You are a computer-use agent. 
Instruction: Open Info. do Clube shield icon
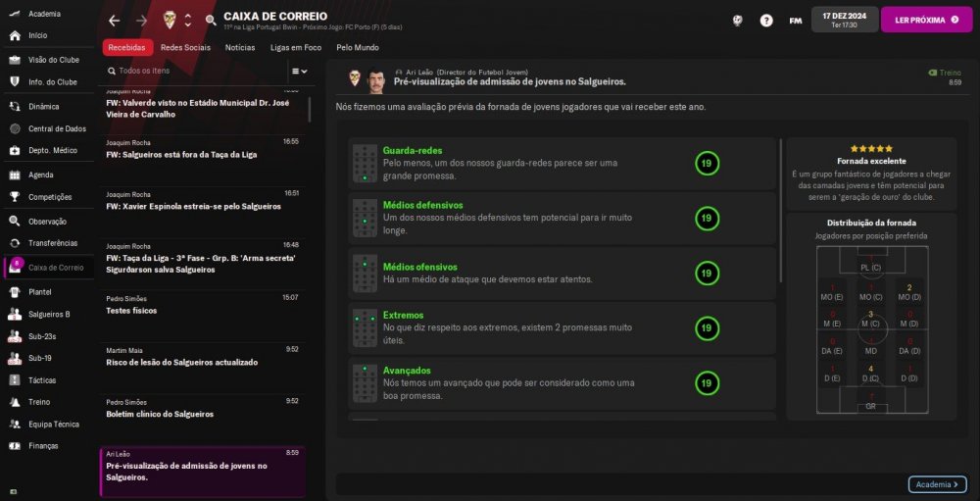(16, 82)
